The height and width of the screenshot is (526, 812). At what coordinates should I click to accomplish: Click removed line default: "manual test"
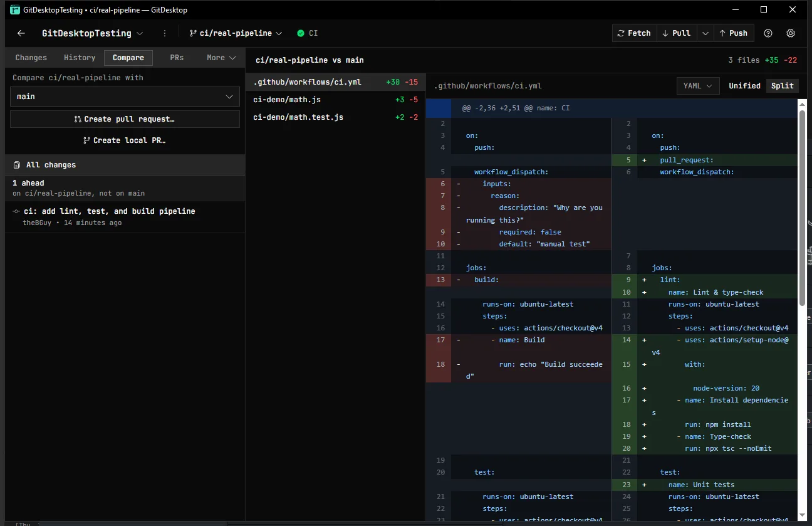point(518,244)
